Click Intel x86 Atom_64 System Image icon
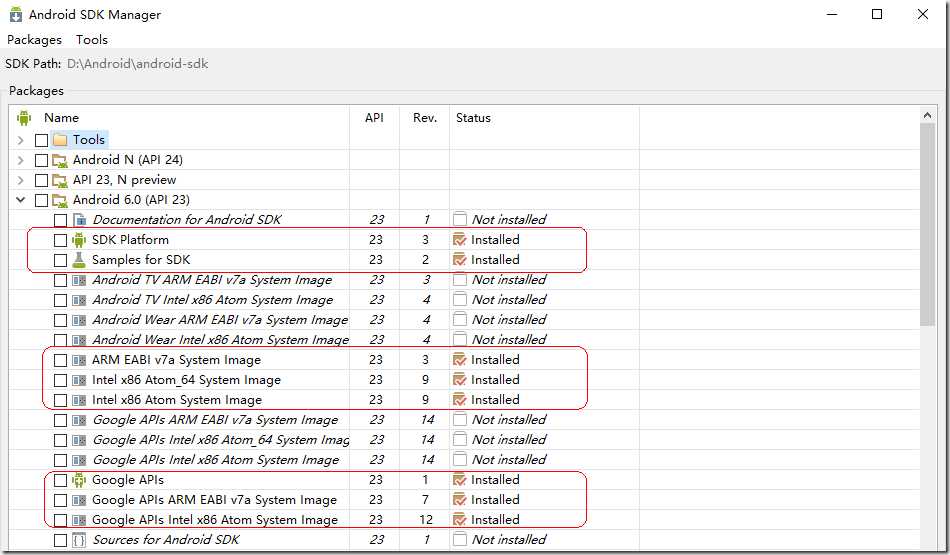The width and height of the screenshot is (950, 555). click(79, 381)
